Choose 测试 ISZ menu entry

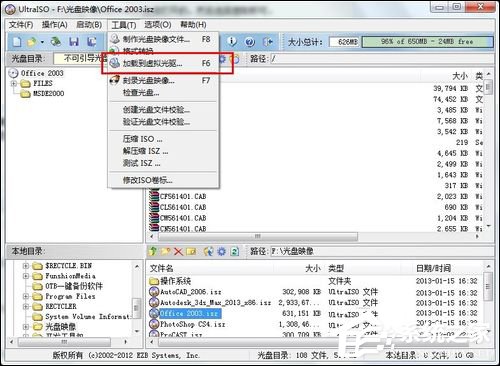pos(163,163)
